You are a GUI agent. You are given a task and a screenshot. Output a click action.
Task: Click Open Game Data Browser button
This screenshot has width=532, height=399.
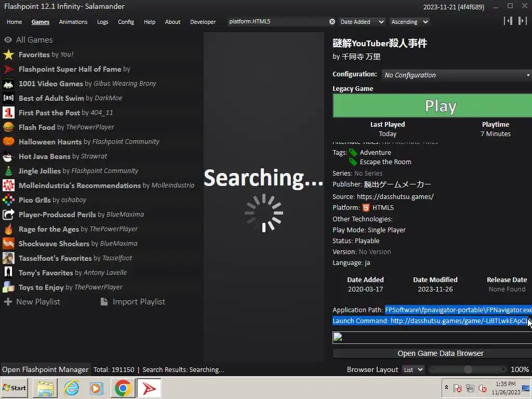coord(432,353)
